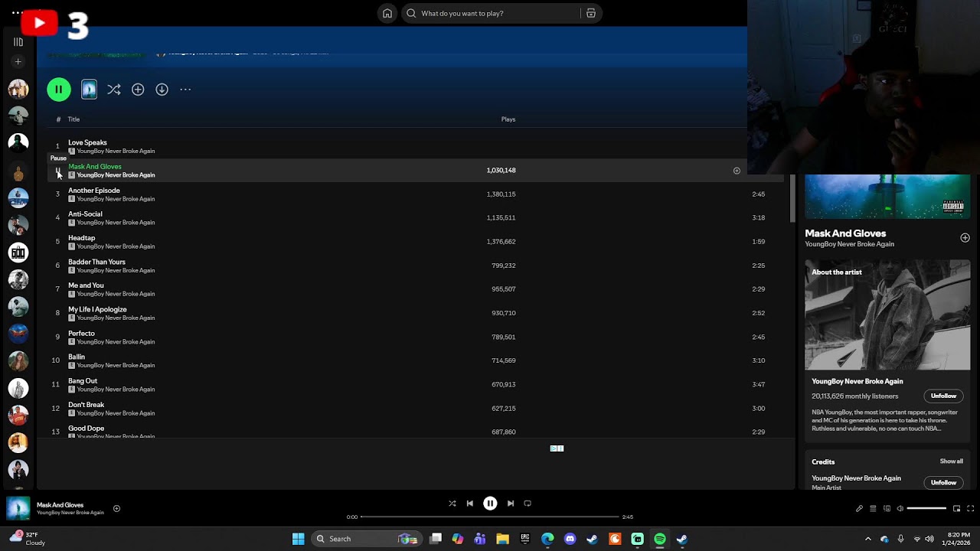
Task: Toggle the Now Playing view pencil icon
Action: pyautogui.click(x=859, y=508)
